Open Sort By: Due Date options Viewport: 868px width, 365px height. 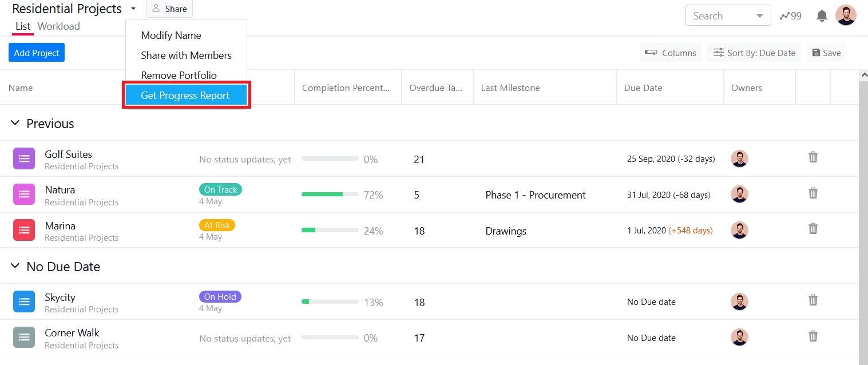[x=754, y=53]
